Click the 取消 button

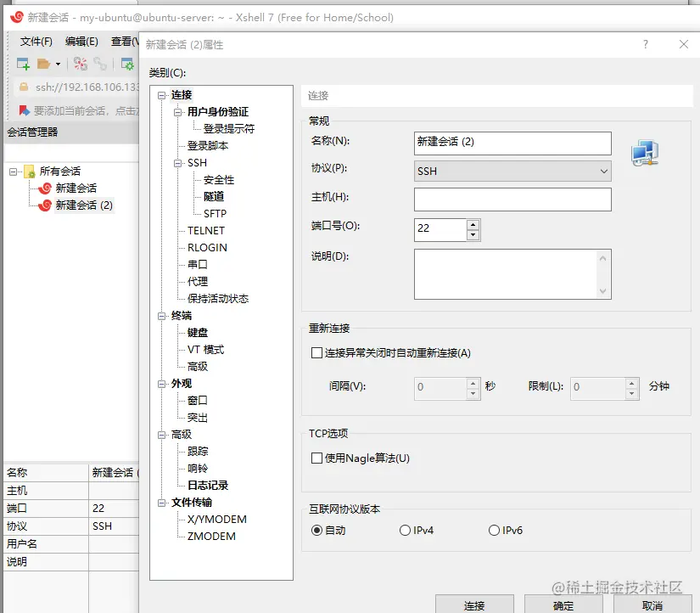(652, 605)
